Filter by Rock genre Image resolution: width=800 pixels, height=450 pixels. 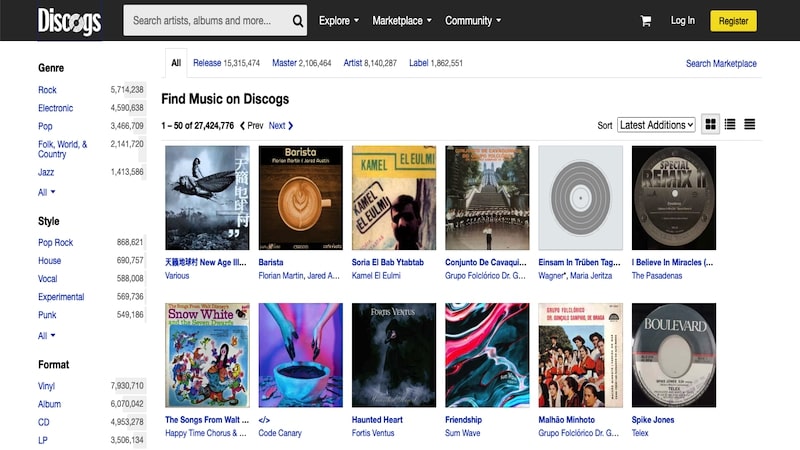click(47, 90)
